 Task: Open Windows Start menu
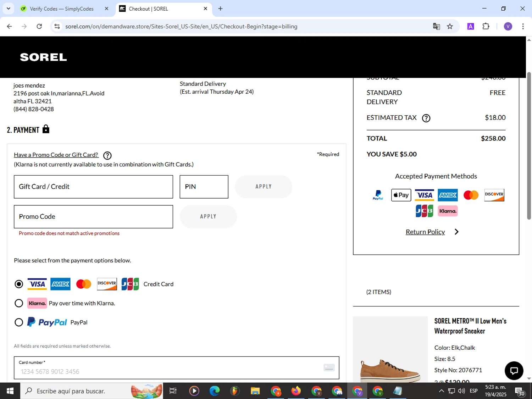click(10, 391)
